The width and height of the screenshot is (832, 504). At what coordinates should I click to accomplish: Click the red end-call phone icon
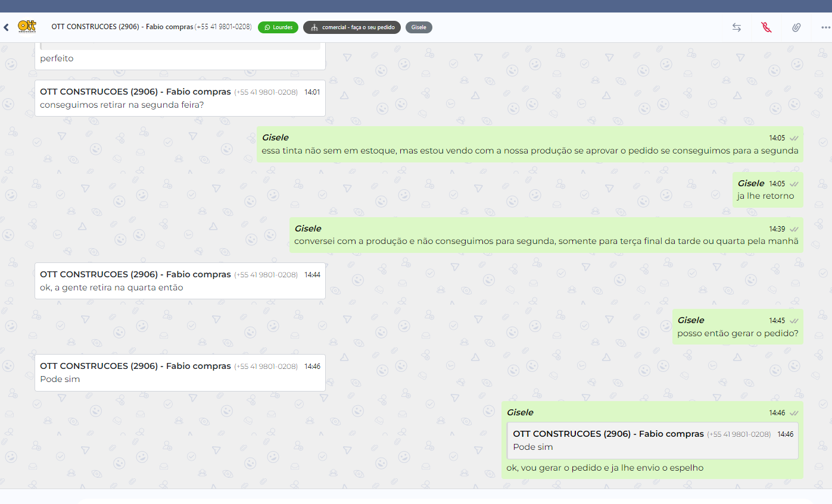766,27
